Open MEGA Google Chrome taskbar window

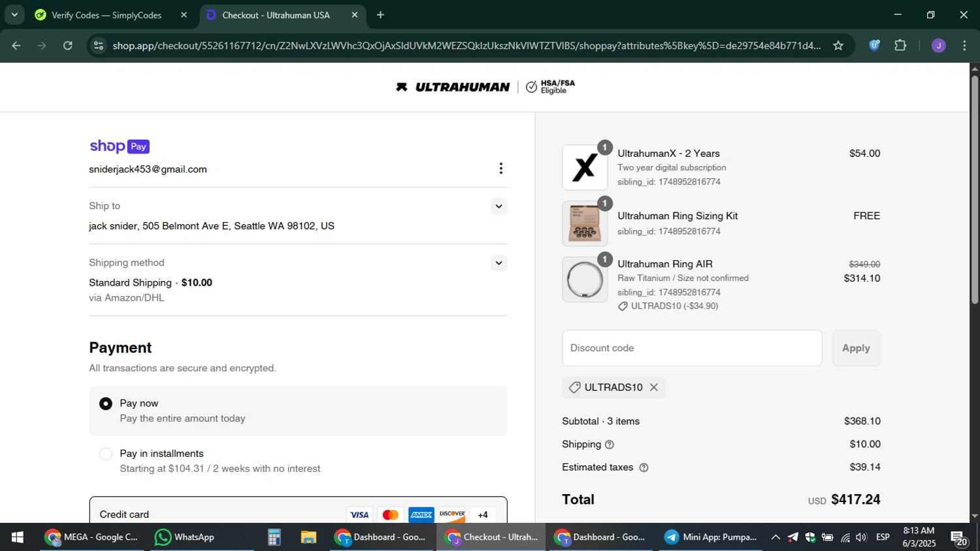(x=91, y=537)
